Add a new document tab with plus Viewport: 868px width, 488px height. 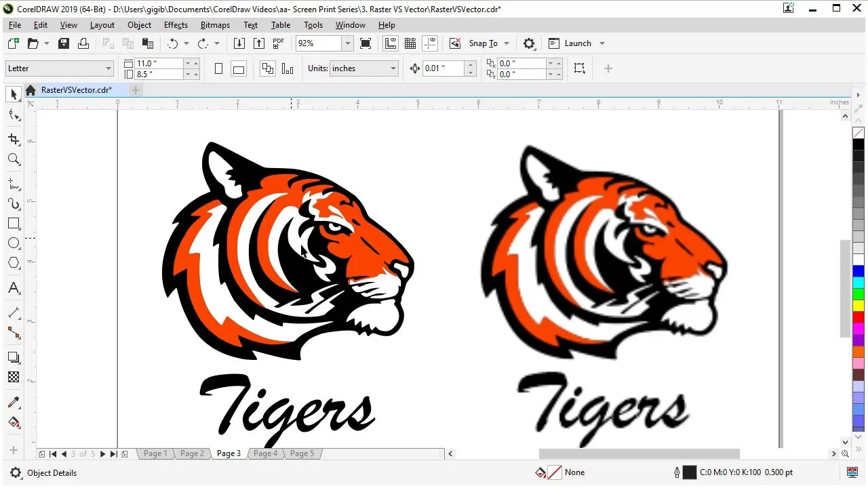tap(136, 90)
